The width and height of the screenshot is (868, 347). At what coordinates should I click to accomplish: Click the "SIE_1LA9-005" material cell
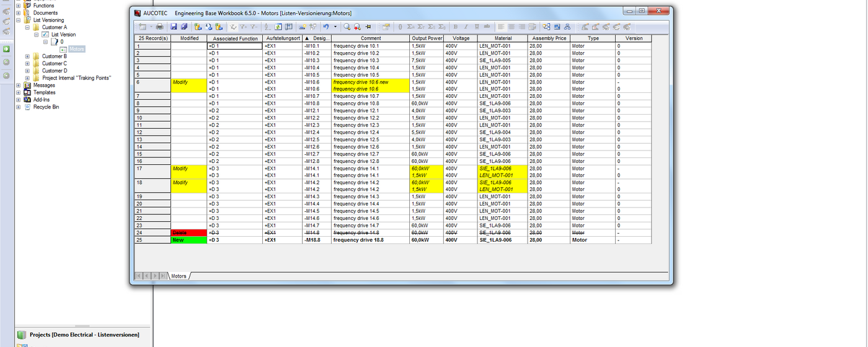pos(503,60)
